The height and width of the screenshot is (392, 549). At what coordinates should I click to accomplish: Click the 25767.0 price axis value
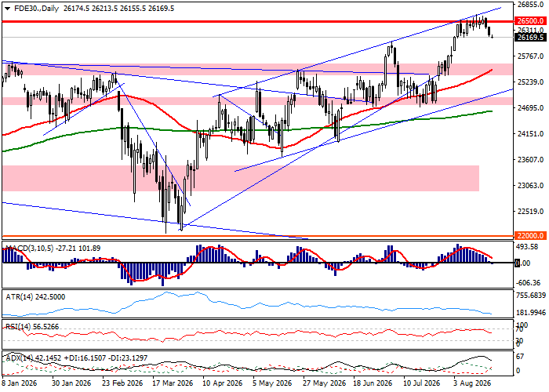[x=530, y=56]
